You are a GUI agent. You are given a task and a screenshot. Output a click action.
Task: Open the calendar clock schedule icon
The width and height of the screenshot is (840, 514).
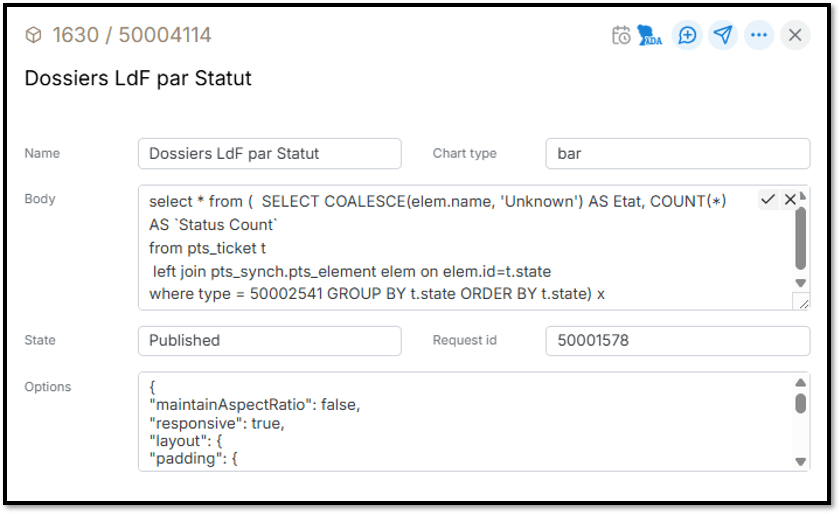click(x=621, y=36)
